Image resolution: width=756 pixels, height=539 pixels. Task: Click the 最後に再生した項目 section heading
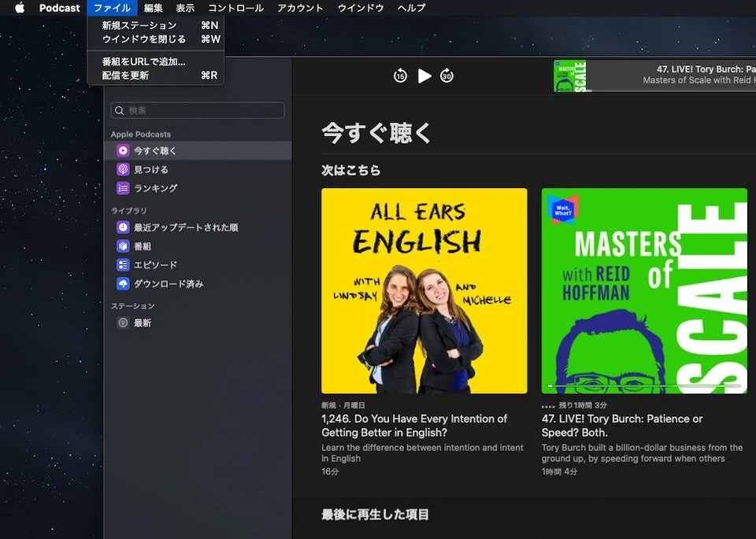coord(375,515)
